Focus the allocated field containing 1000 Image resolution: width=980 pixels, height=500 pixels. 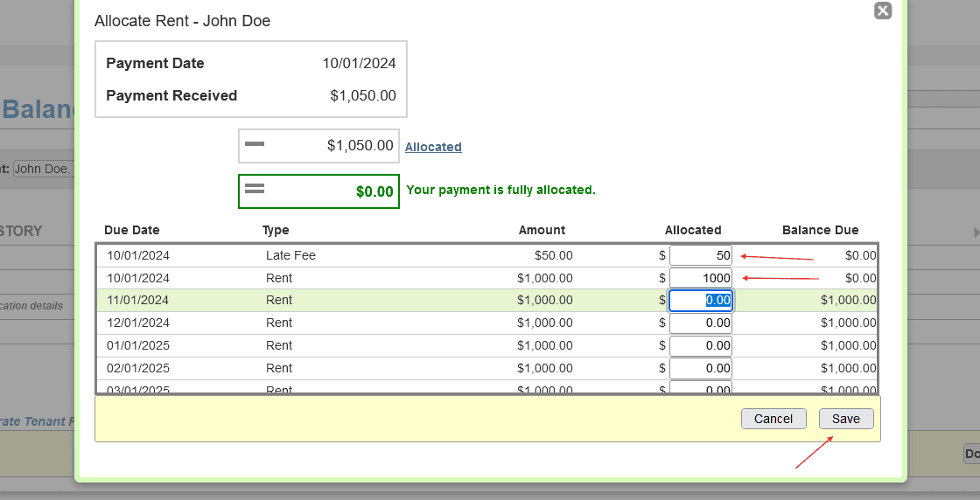(x=700, y=278)
